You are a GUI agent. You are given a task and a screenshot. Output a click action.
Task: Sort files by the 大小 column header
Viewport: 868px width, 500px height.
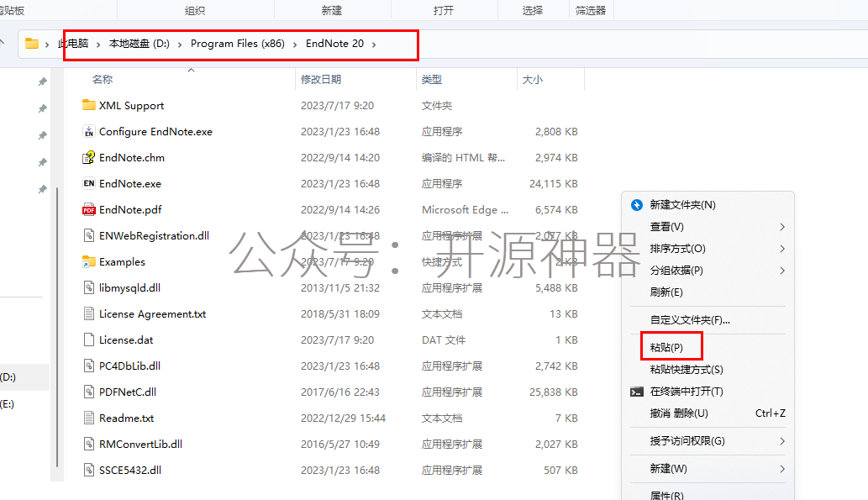click(533, 79)
